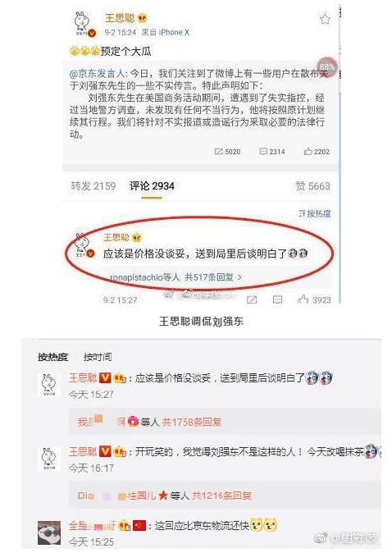The image size is (392, 553).
Task: Click 王思聪's rabbit avatar at the top of the post
Action: pos(84,24)
